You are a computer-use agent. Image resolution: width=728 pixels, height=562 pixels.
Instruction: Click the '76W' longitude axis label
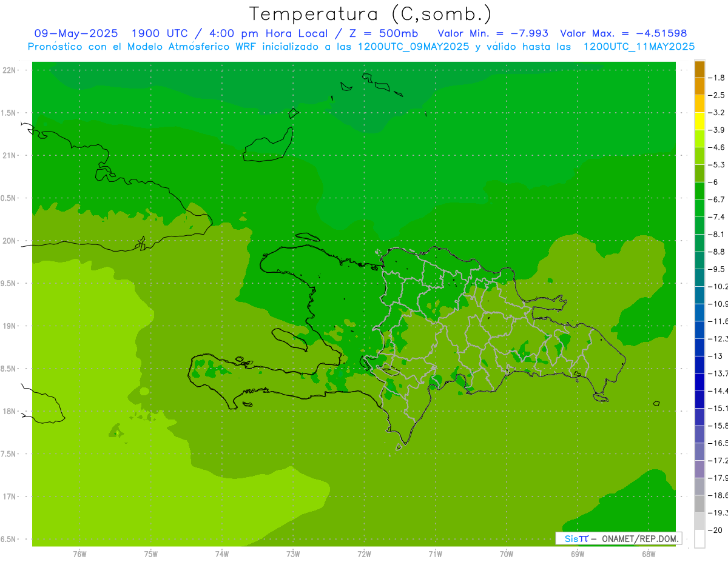click(79, 554)
